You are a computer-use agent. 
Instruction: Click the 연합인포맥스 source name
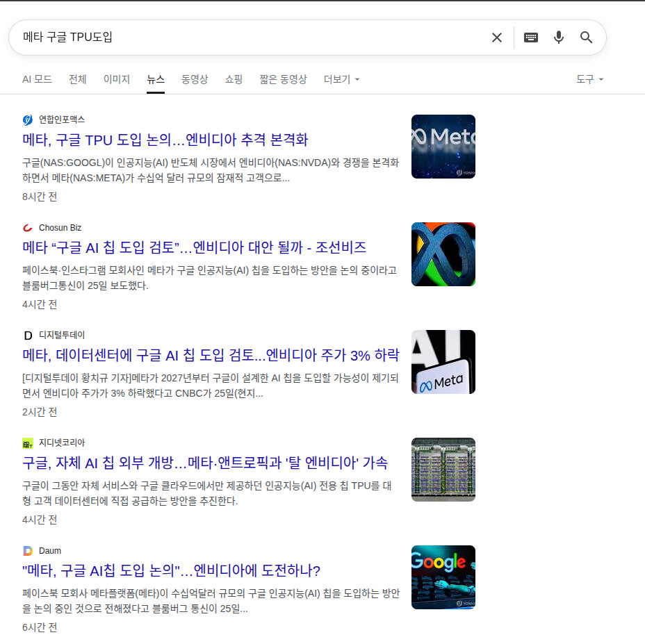click(62, 119)
